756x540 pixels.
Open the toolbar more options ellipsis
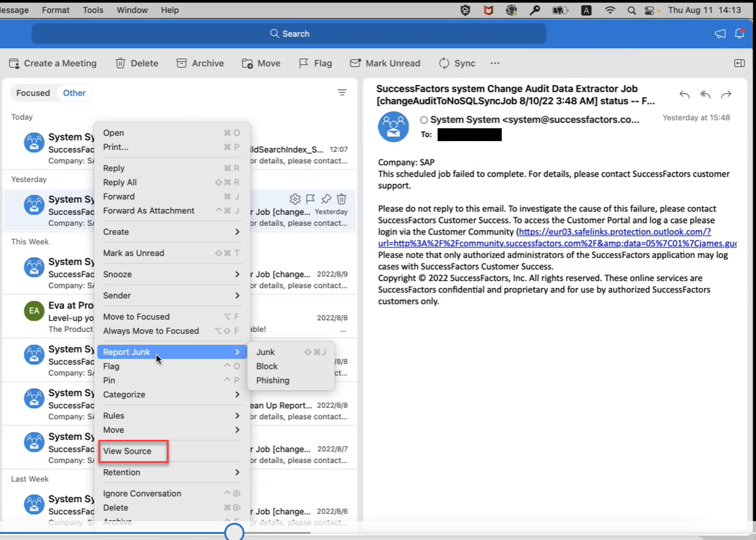click(495, 64)
